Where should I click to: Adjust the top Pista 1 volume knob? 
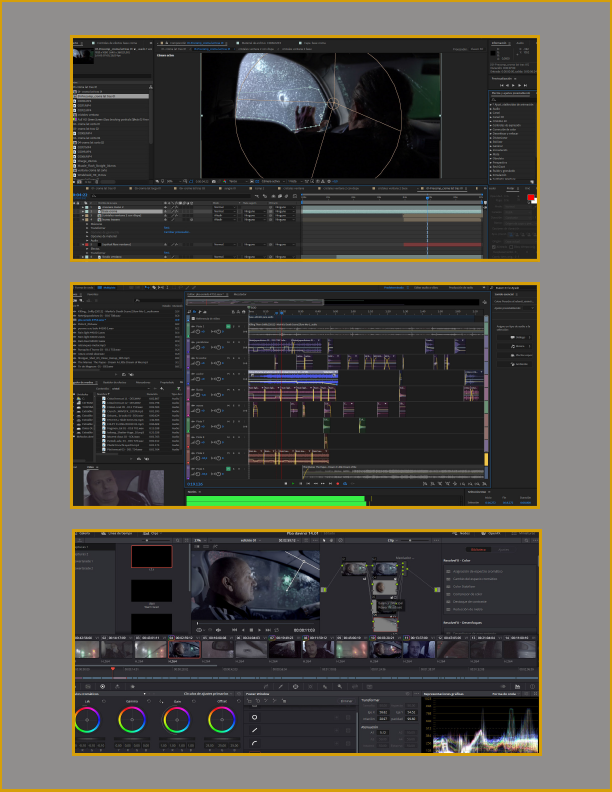pyautogui.click(x=197, y=332)
